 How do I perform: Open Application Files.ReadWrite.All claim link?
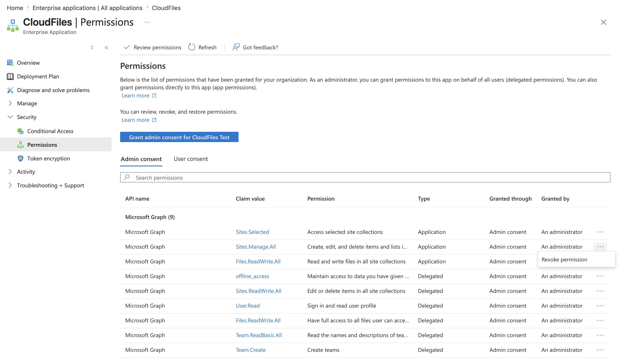pos(258,261)
